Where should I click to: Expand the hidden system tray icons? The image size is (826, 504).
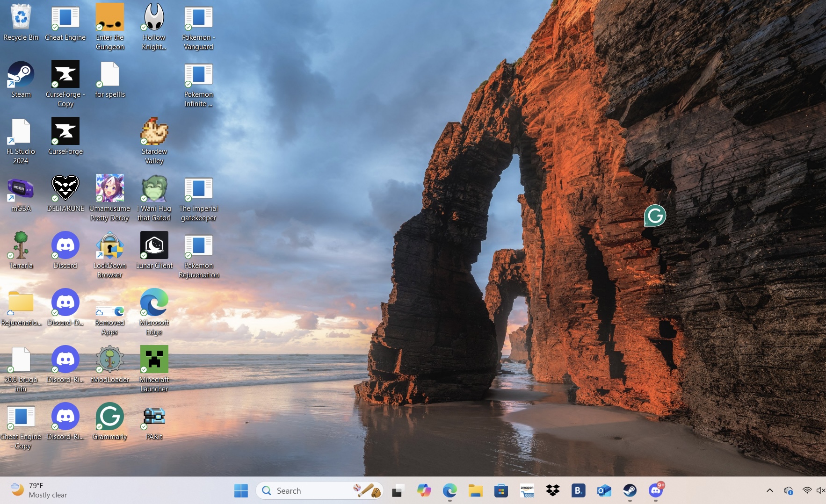click(x=769, y=490)
